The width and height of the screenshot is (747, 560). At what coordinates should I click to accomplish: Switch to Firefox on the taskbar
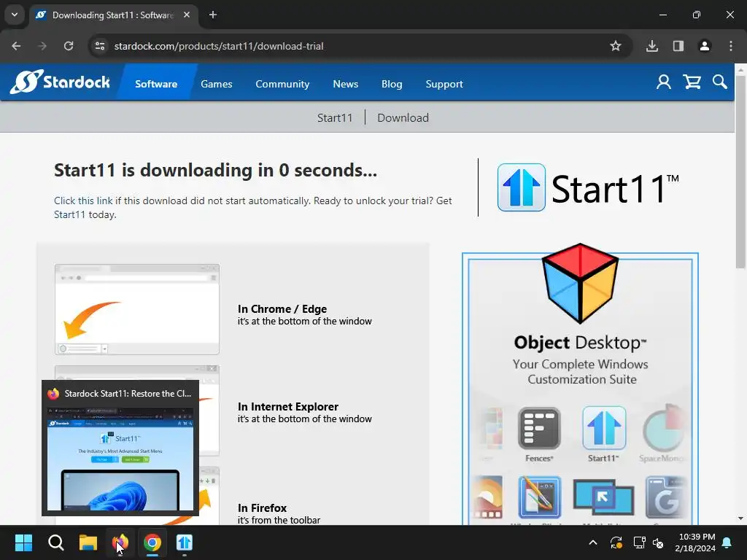120,542
